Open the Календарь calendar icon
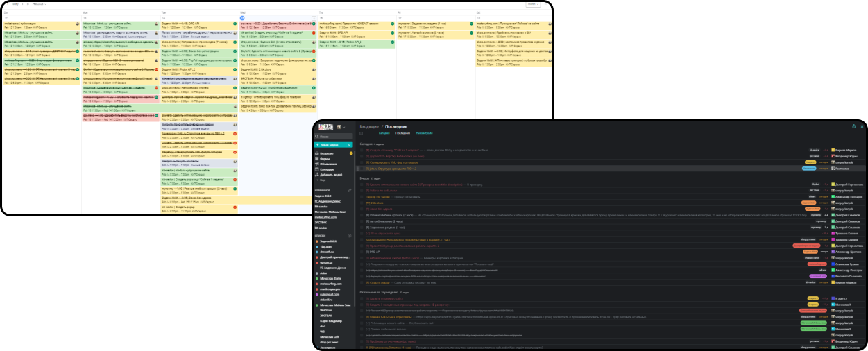The image size is (868, 351). 317,170
